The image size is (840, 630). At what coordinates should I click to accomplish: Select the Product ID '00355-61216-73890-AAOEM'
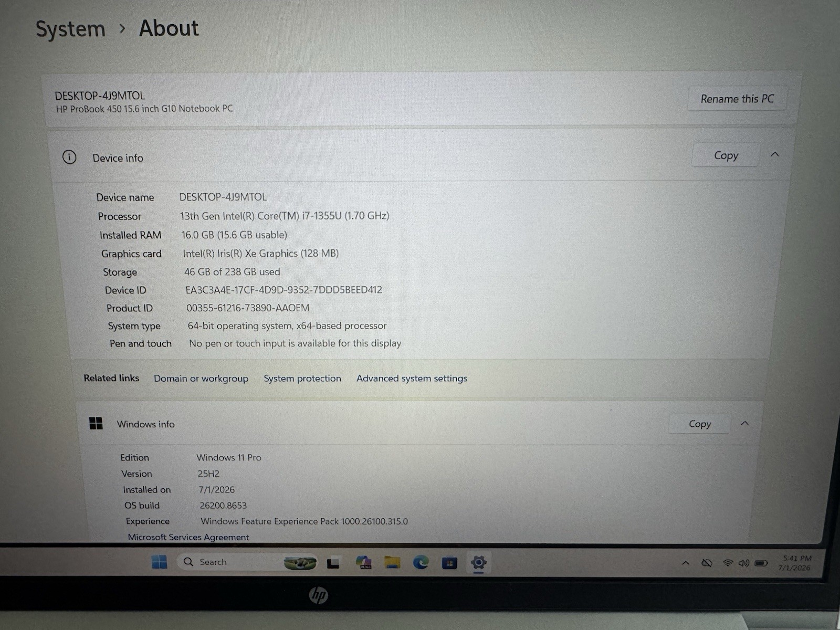click(x=248, y=308)
